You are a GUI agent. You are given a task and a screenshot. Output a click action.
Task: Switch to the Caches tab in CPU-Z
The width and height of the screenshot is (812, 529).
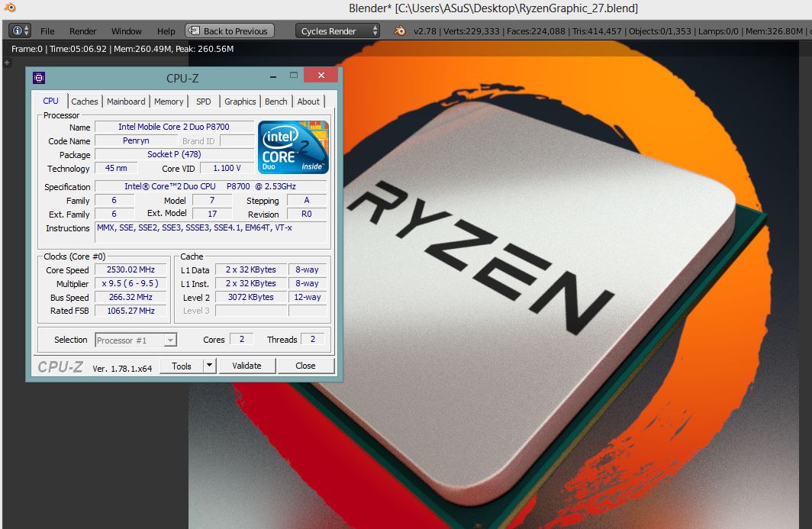[85, 102]
